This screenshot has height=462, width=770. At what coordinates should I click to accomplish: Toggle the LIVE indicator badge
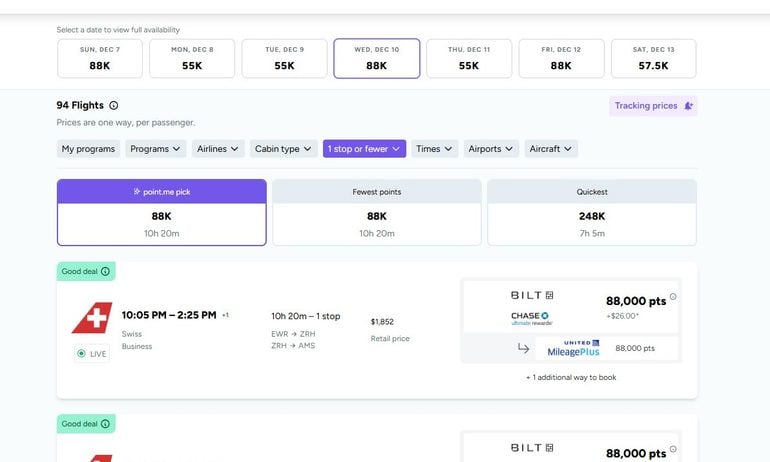tap(90, 354)
